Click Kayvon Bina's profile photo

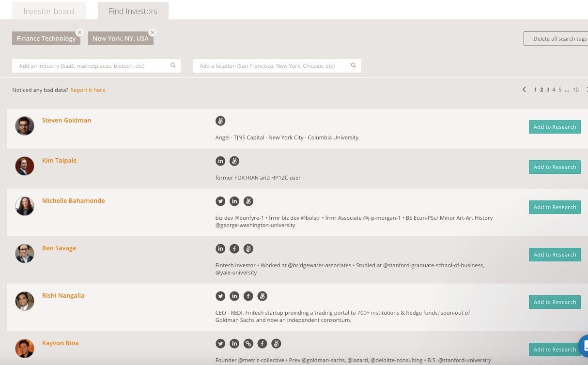point(25,349)
